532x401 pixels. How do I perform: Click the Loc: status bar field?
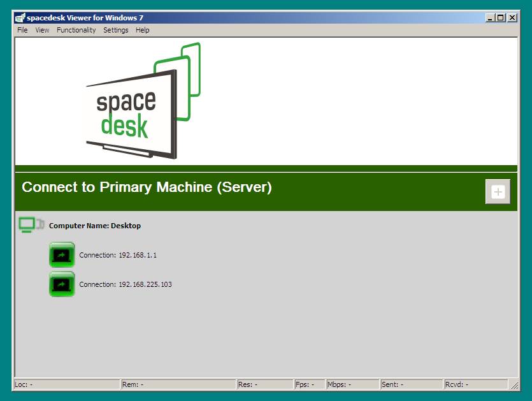pos(67,384)
